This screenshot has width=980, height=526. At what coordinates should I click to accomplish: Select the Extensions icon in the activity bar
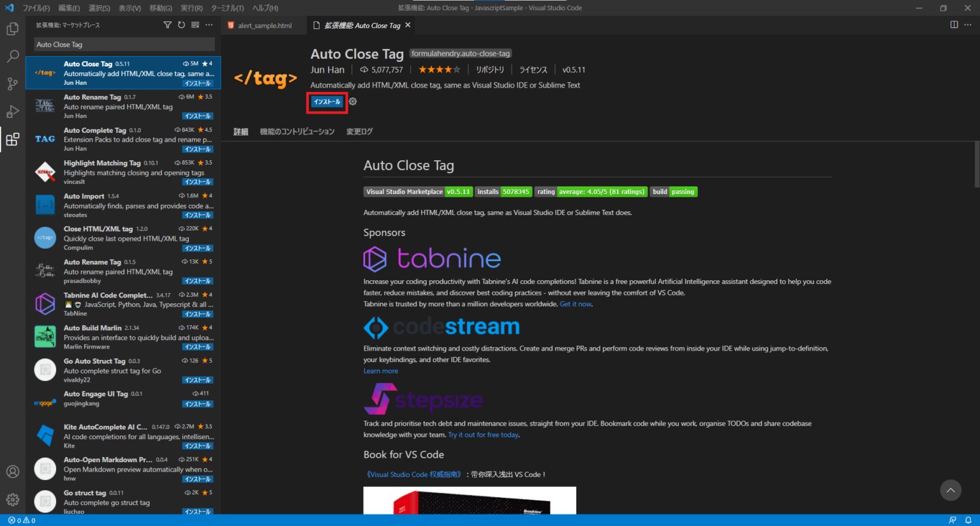pyautogui.click(x=13, y=139)
